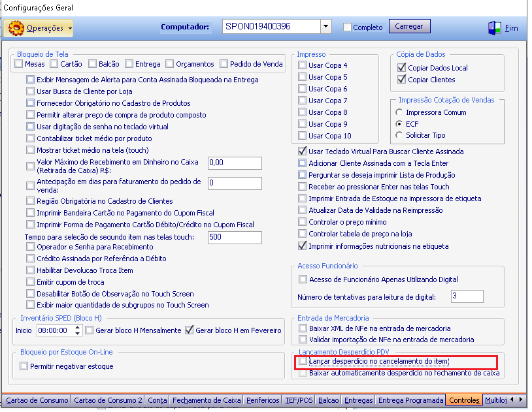Image resolution: width=532 pixels, height=412 pixels.
Task: Check Lançar desperdício no cancelamento do item
Action: tap(303, 362)
